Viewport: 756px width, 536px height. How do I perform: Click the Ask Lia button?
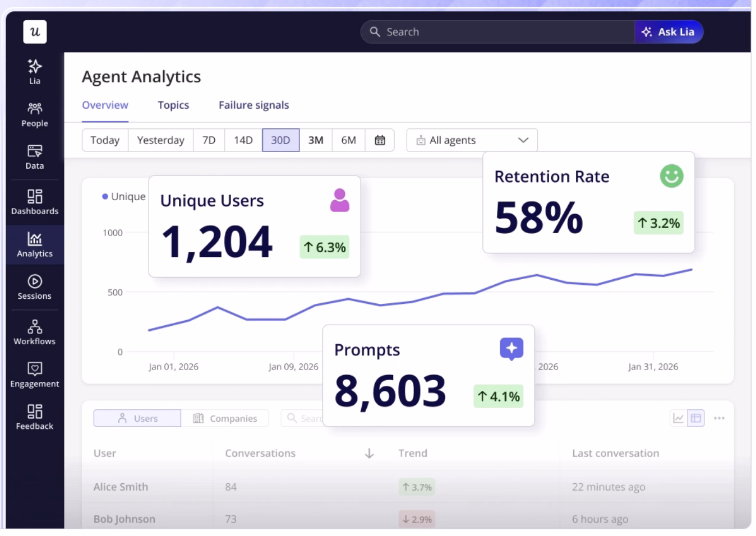point(669,32)
